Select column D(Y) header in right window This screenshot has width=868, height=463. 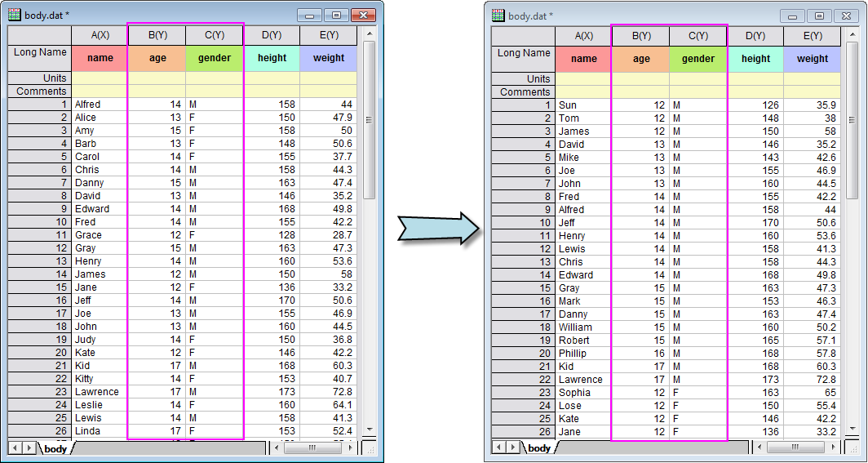pos(755,36)
